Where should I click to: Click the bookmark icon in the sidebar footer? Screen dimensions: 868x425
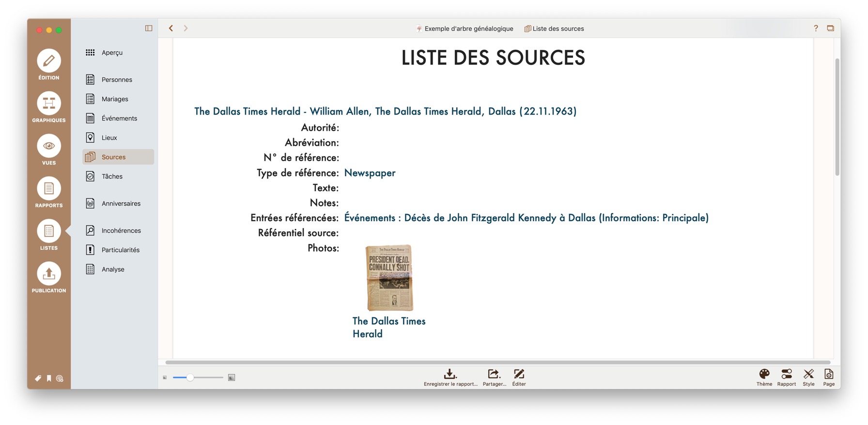[49, 379]
